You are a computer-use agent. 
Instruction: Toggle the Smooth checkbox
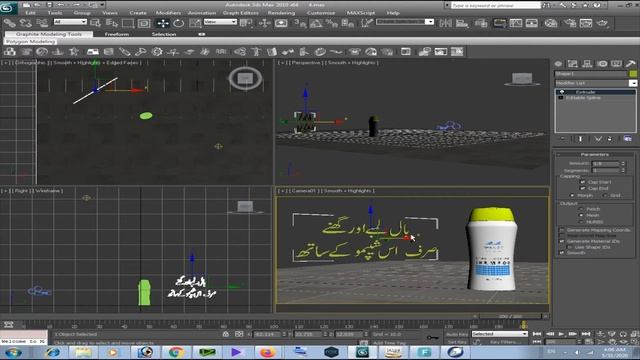point(562,253)
